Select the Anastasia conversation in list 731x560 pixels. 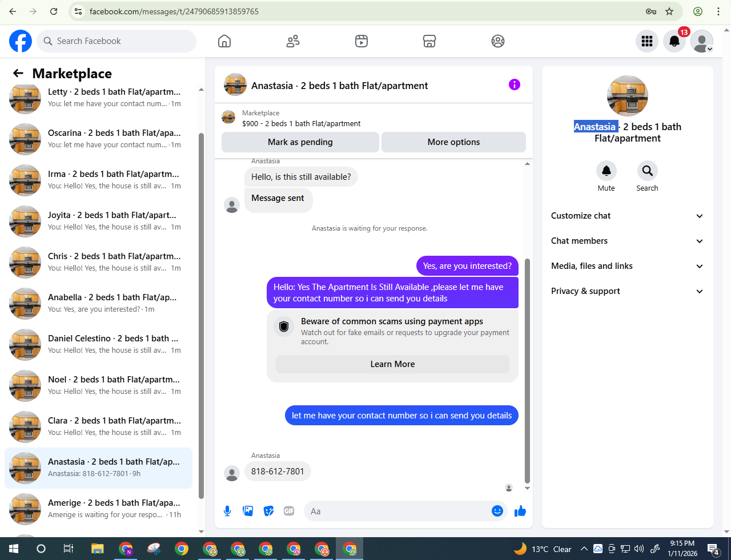click(98, 468)
